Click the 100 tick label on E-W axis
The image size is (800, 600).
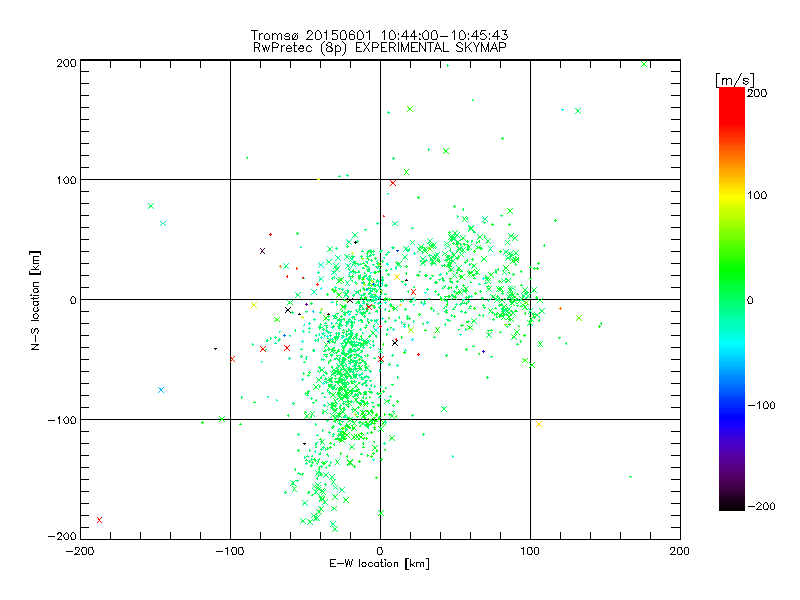click(530, 551)
